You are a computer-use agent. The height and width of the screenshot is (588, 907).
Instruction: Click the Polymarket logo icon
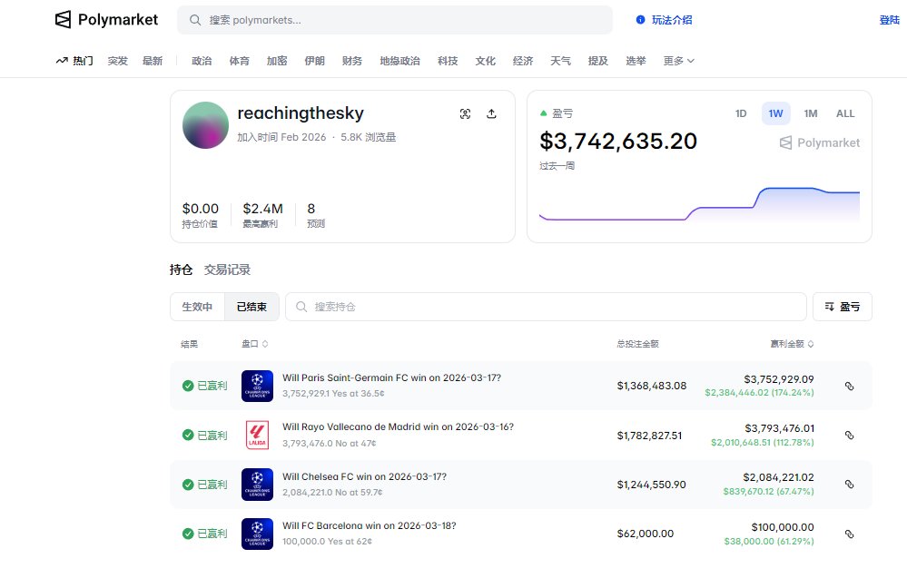(x=63, y=20)
